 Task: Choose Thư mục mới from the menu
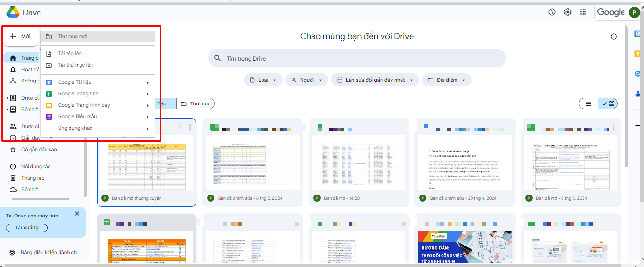click(73, 37)
